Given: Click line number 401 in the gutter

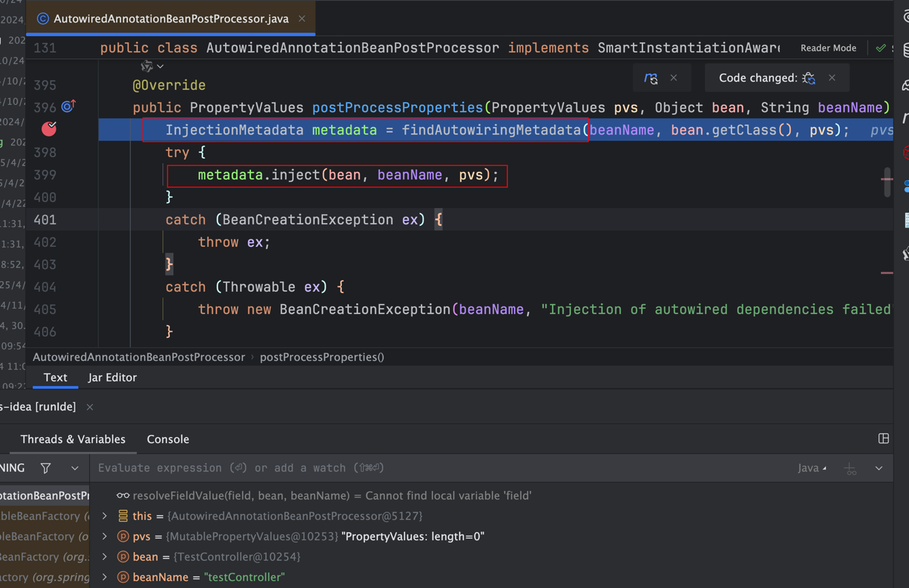Looking at the screenshot, I should click(x=45, y=220).
